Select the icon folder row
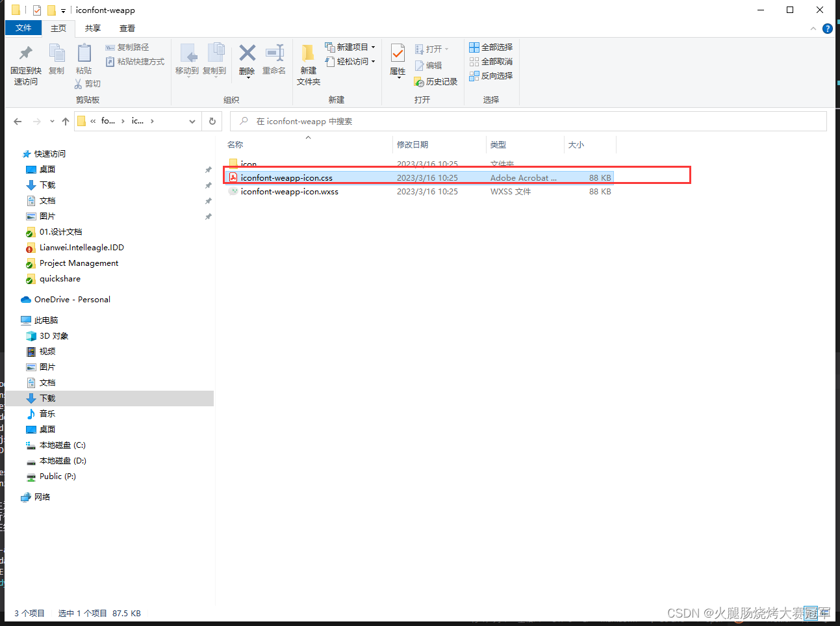 [x=420, y=164]
